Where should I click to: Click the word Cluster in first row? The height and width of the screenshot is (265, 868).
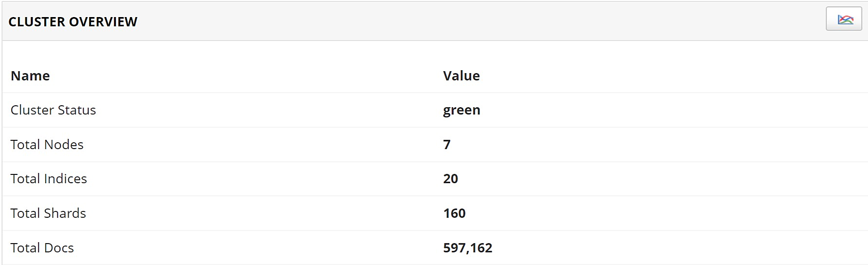(32, 110)
